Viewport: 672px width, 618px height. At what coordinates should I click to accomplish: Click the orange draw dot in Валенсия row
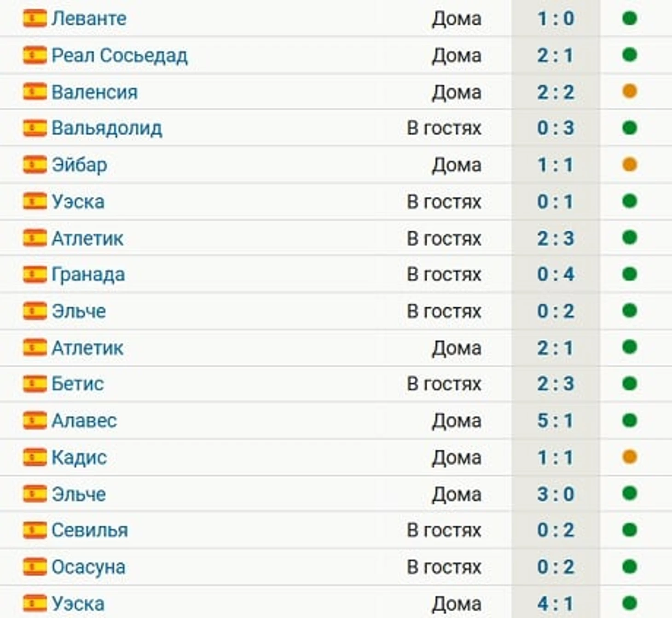629,91
